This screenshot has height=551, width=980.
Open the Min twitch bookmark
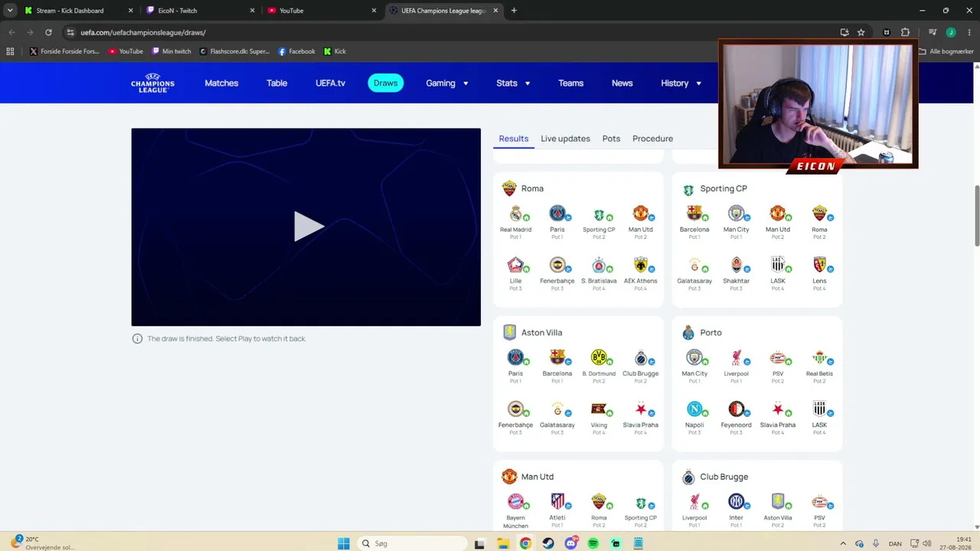(171, 51)
